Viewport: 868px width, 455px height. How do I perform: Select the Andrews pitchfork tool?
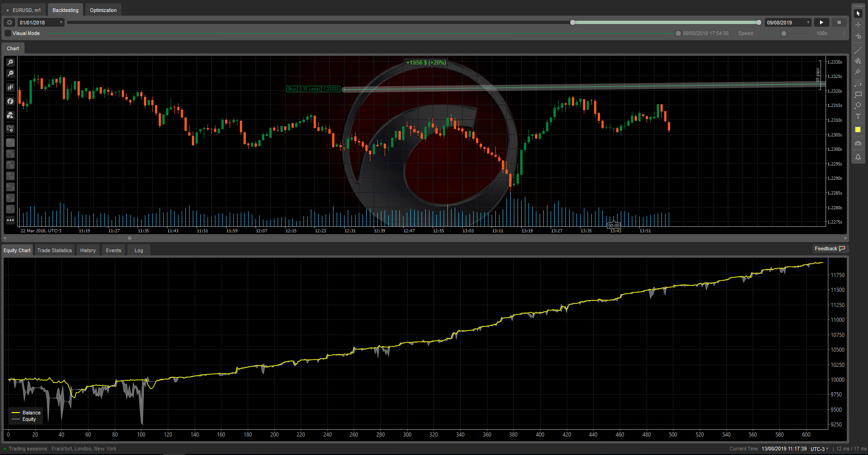point(858,72)
